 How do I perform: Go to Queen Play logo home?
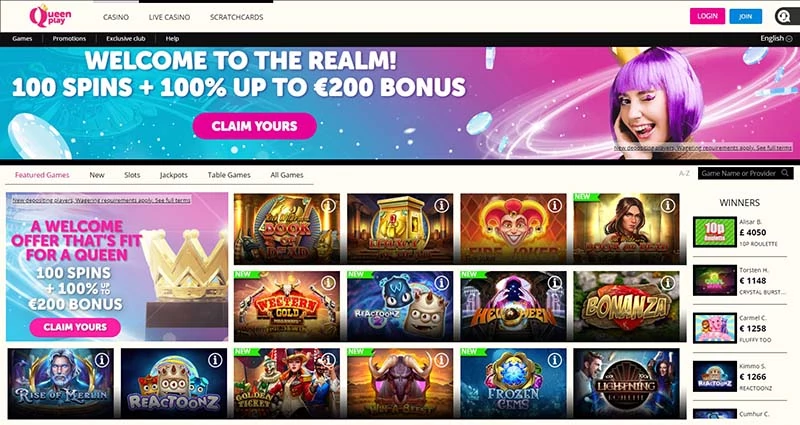50,16
